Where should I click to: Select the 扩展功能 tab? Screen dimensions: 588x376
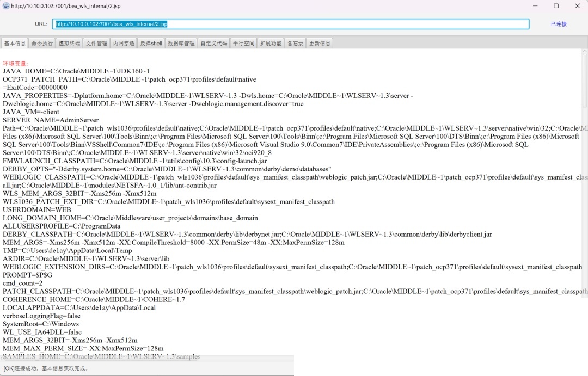[271, 44]
